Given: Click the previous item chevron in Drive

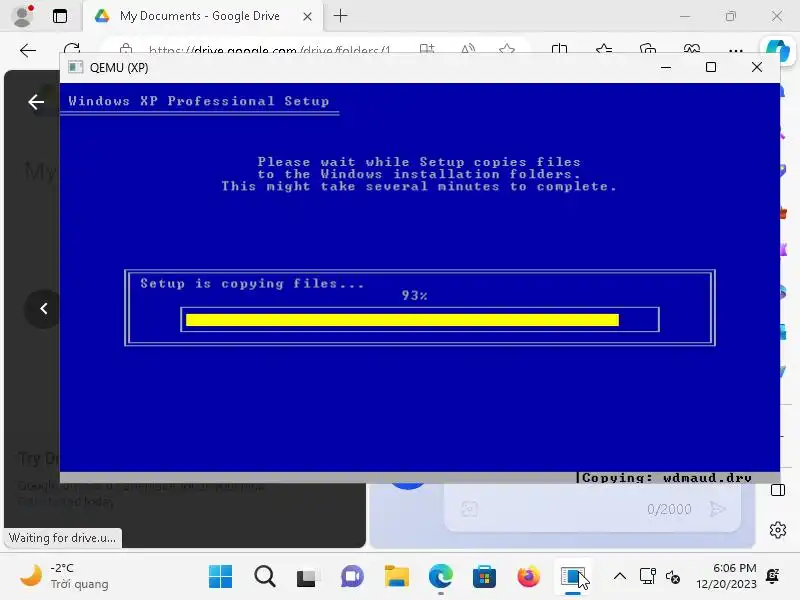Looking at the screenshot, I should click(43, 309).
